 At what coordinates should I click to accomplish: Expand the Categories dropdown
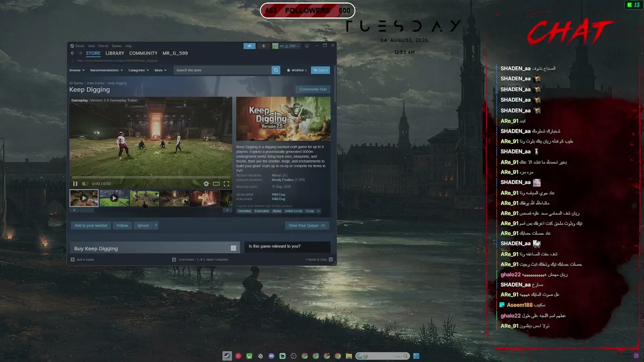pos(138,70)
